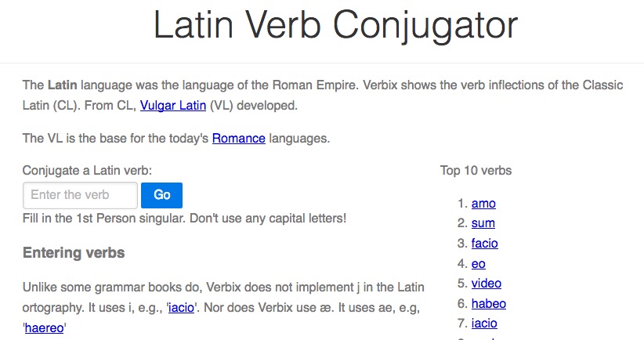Screen dimensions: 644x340
Task: Follow the Romance languages link
Action: (239, 139)
